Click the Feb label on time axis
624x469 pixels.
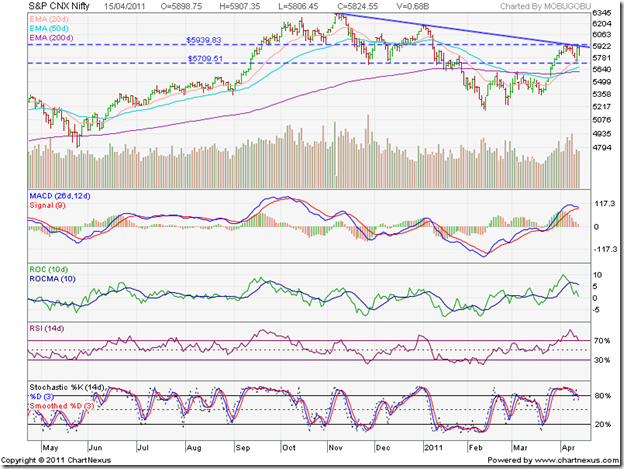(475, 448)
